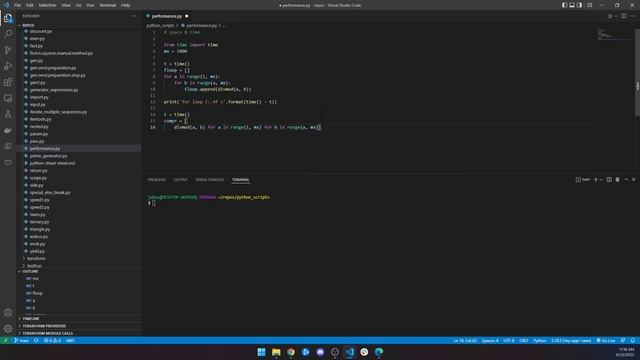
Task: Close the terminal panel
Action: pyautogui.click(x=633, y=180)
